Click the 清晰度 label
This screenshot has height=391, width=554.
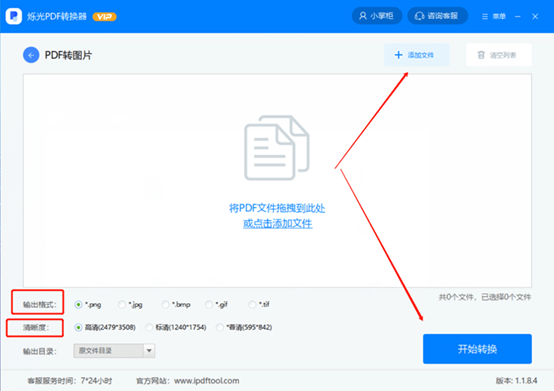click(x=36, y=328)
